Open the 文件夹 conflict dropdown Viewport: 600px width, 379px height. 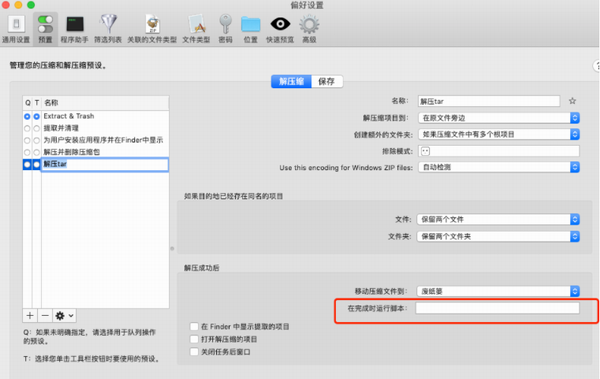click(498, 237)
